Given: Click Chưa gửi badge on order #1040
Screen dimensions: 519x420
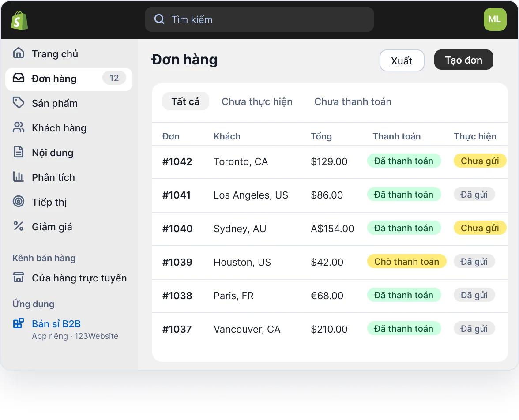Looking at the screenshot, I should tap(480, 228).
